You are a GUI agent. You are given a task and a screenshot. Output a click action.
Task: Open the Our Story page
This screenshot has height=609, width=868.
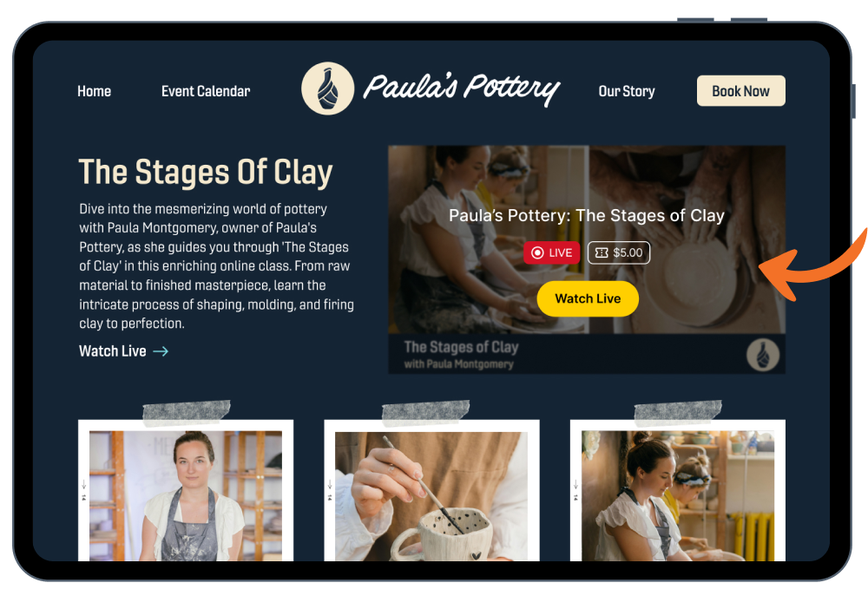click(x=627, y=91)
